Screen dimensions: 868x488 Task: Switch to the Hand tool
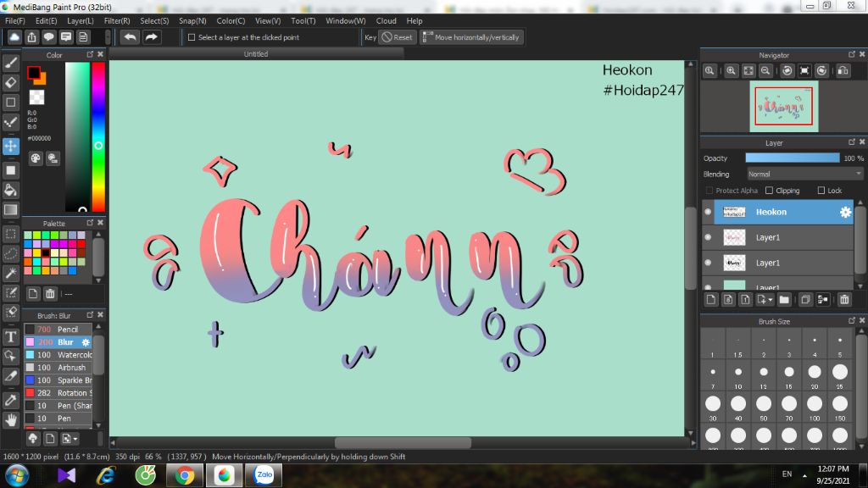(10, 420)
